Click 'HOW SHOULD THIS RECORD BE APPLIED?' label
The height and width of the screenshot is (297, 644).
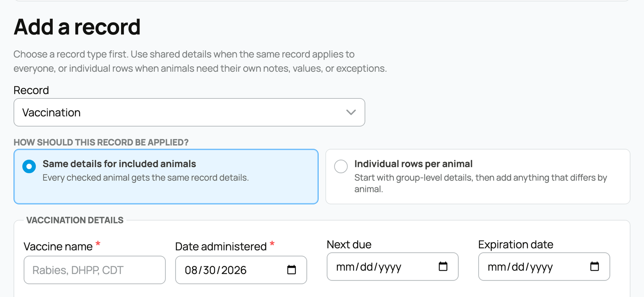coord(101,142)
